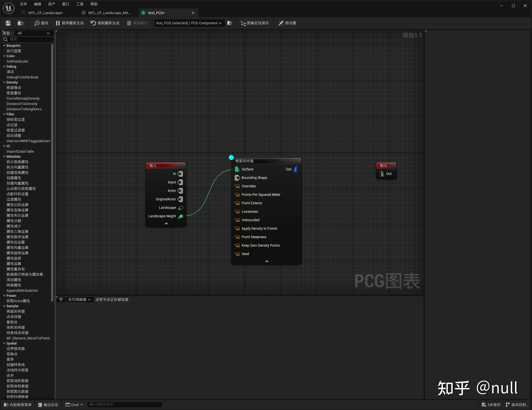The width and height of the screenshot is (532, 410).
Task: Collapse the 表面采样器 node
Action: [266, 261]
